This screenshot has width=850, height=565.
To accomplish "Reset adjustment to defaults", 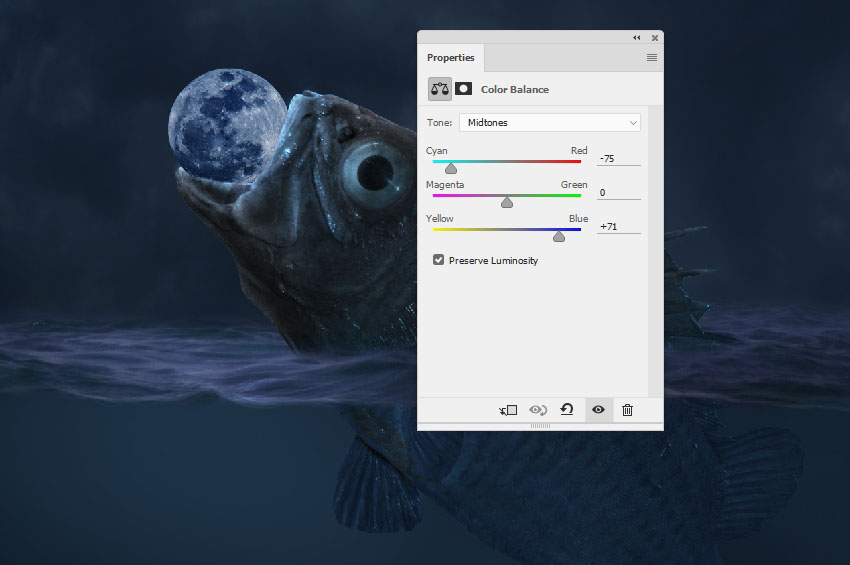I will click(567, 409).
